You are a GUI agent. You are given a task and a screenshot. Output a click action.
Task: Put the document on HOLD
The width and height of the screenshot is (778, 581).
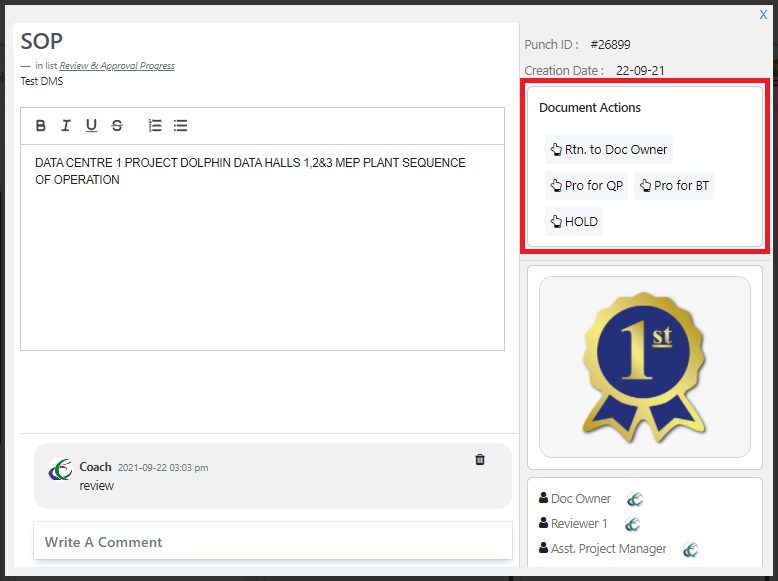(574, 221)
